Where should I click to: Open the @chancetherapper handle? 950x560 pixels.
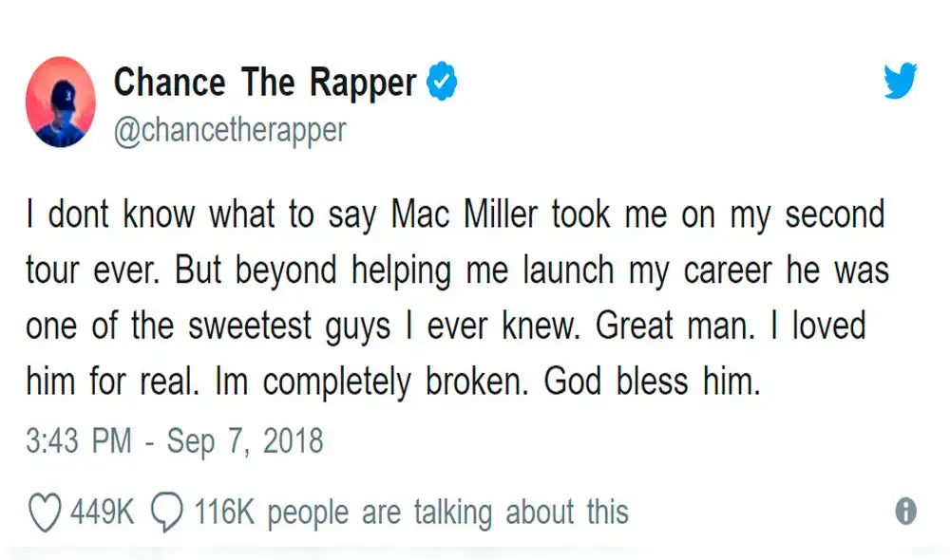pos(230,130)
